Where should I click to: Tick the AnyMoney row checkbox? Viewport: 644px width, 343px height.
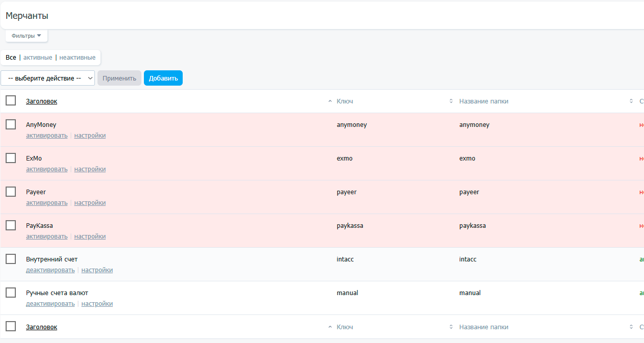(x=11, y=124)
